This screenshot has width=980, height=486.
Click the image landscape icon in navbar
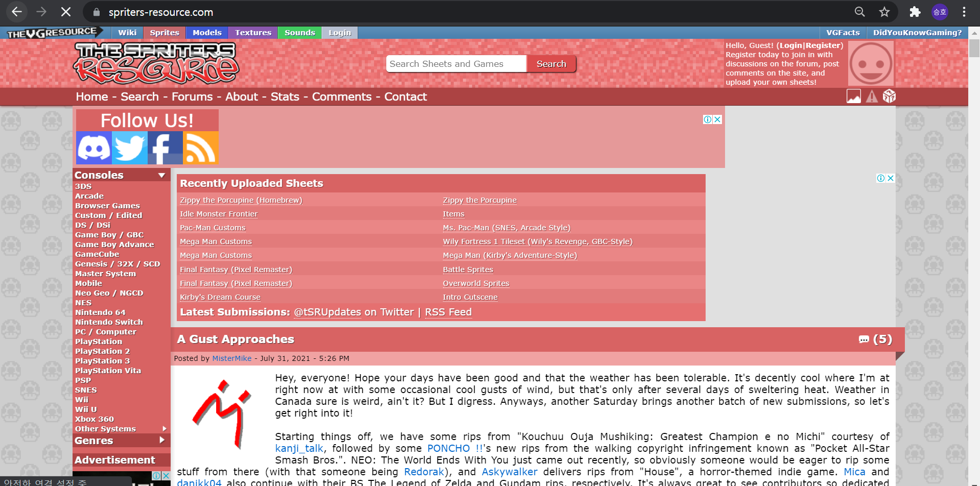click(x=853, y=96)
